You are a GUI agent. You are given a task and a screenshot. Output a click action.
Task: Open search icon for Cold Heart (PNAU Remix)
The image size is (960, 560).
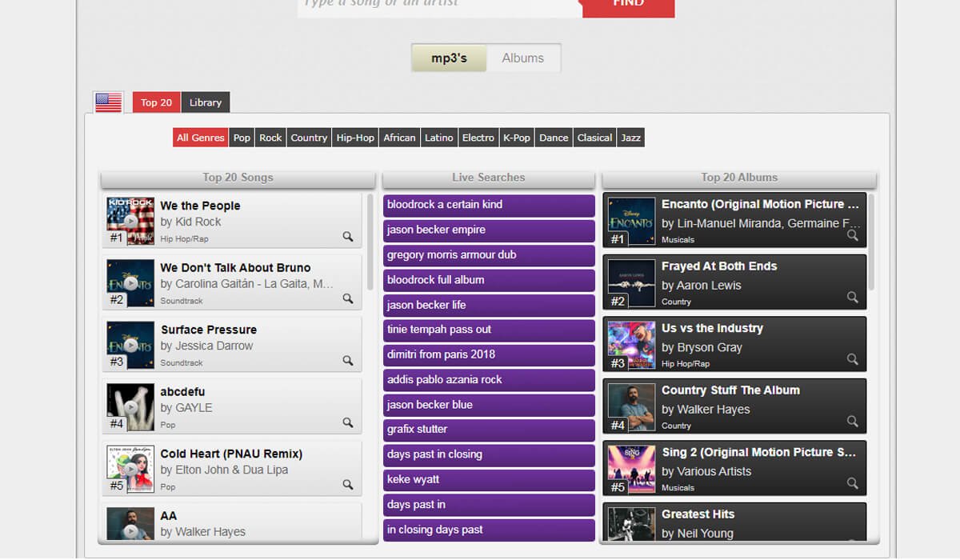[x=347, y=485]
